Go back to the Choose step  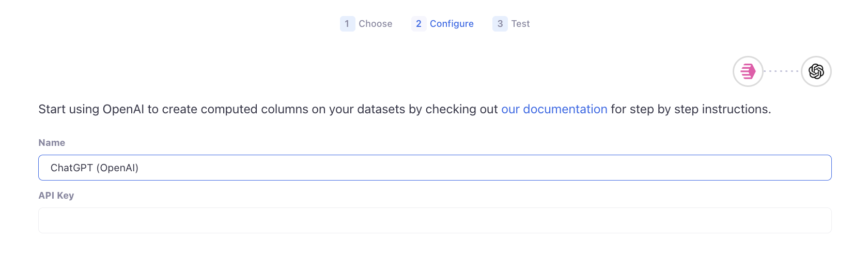[x=375, y=24]
